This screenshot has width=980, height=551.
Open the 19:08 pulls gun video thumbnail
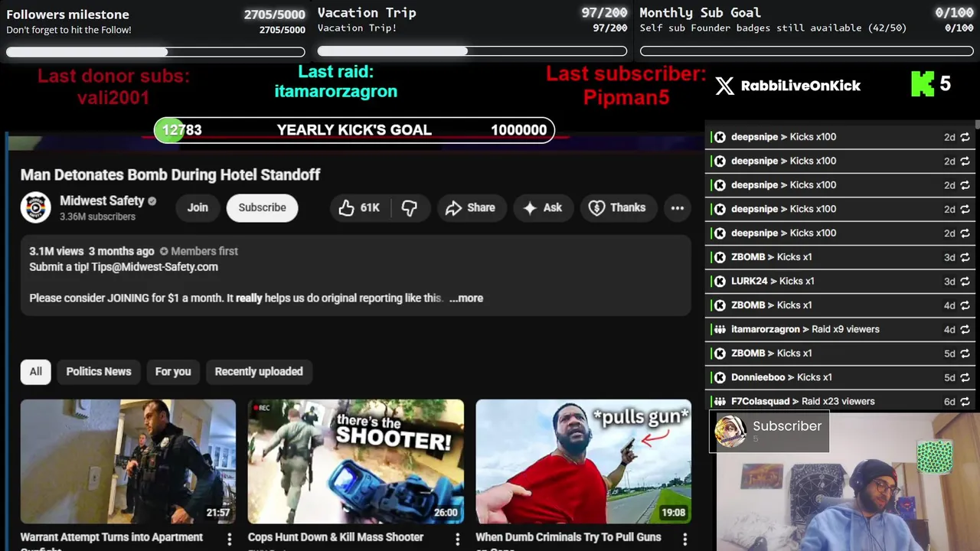[583, 461]
